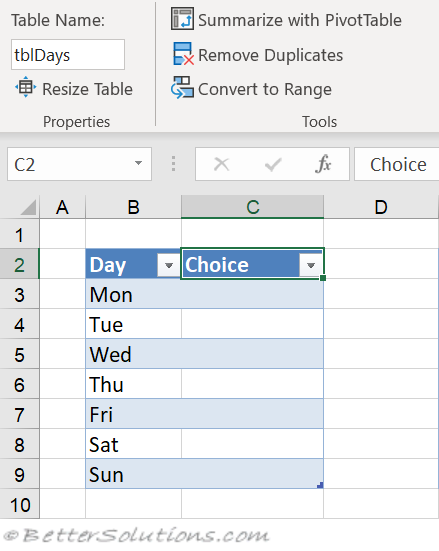Click the Summarize with PivotTable icon
This screenshot has height=551, width=439.
pyautogui.click(x=182, y=19)
